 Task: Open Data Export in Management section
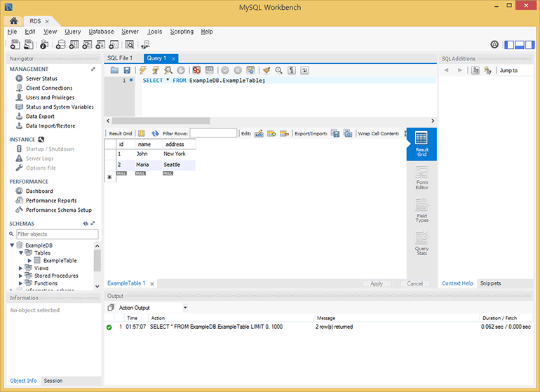(x=40, y=116)
